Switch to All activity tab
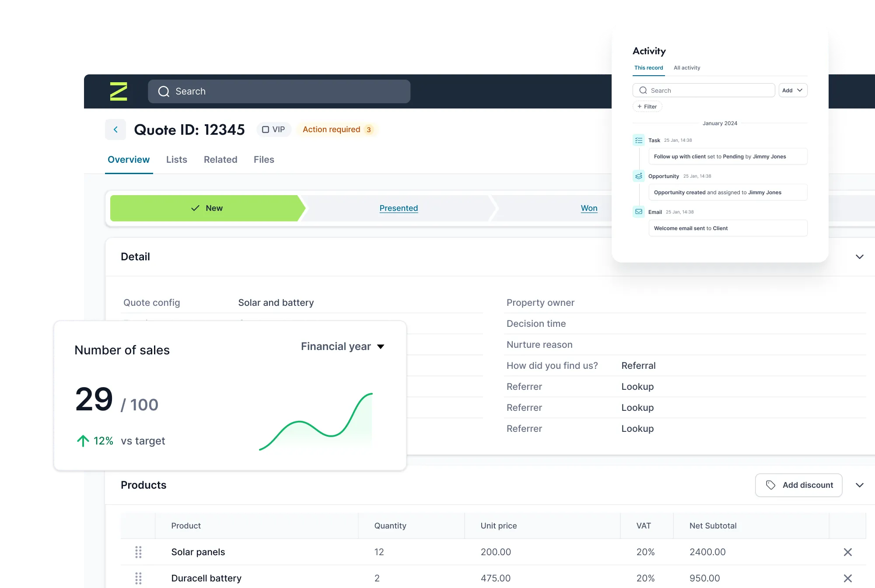 pyautogui.click(x=686, y=68)
